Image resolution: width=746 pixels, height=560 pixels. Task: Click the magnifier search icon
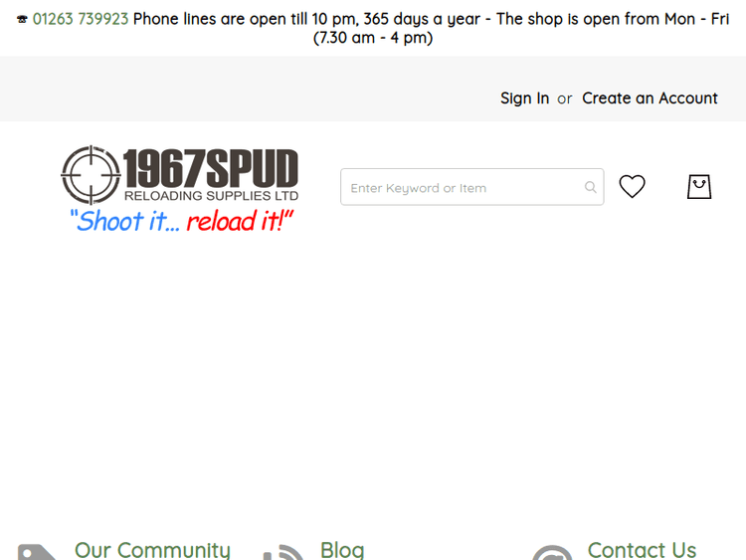[591, 187]
